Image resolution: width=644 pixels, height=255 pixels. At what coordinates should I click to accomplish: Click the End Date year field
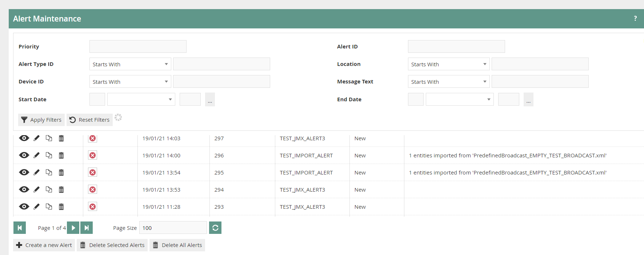tap(509, 99)
